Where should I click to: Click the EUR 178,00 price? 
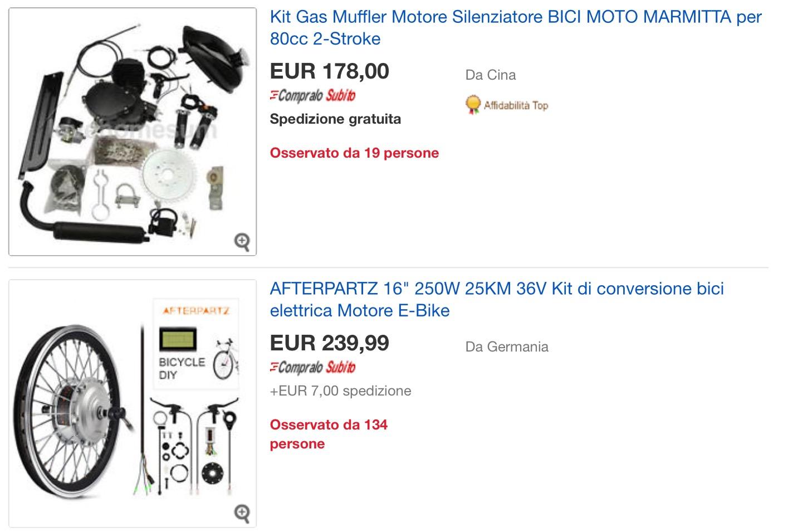pos(330,71)
